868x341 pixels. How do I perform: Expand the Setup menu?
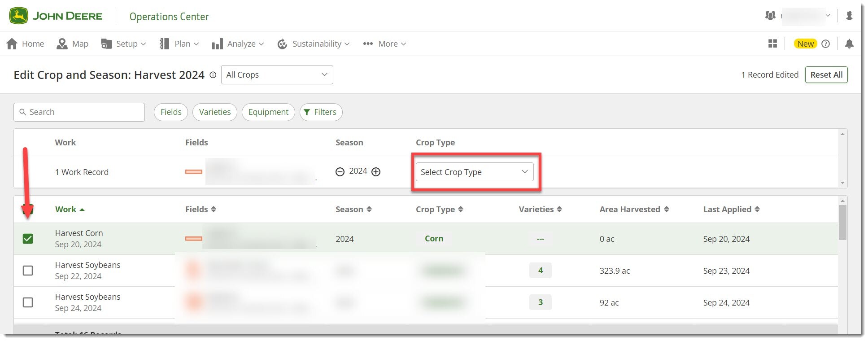(124, 44)
